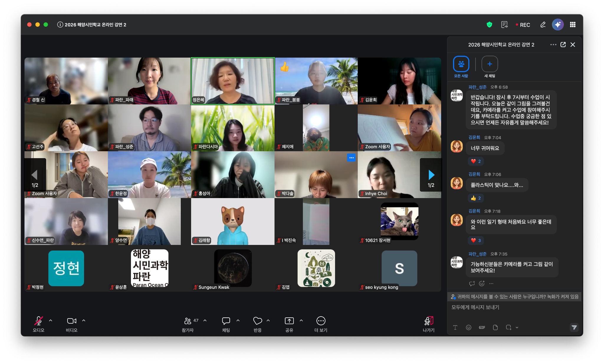Open the screenshot capture tool in composer

tap(508, 327)
